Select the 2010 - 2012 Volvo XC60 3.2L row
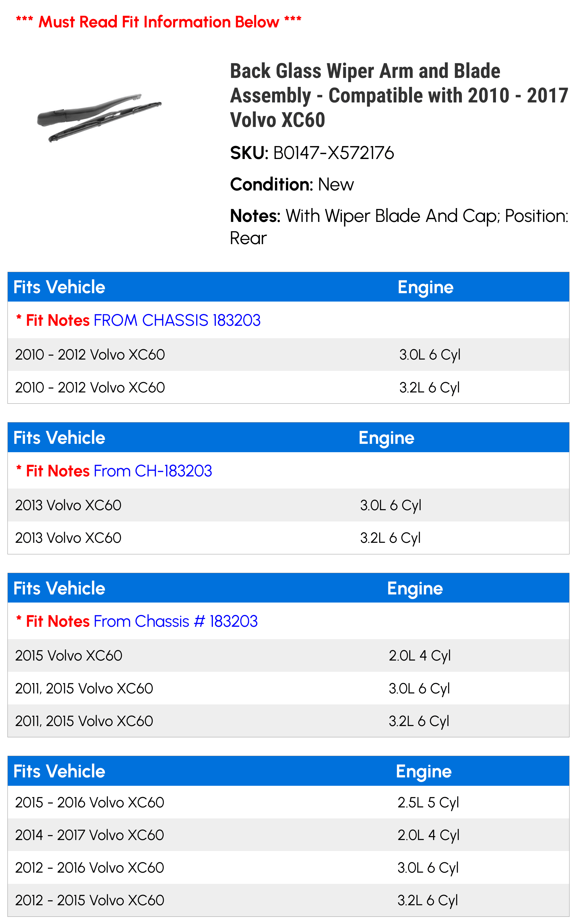 click(x=288, y=387)
